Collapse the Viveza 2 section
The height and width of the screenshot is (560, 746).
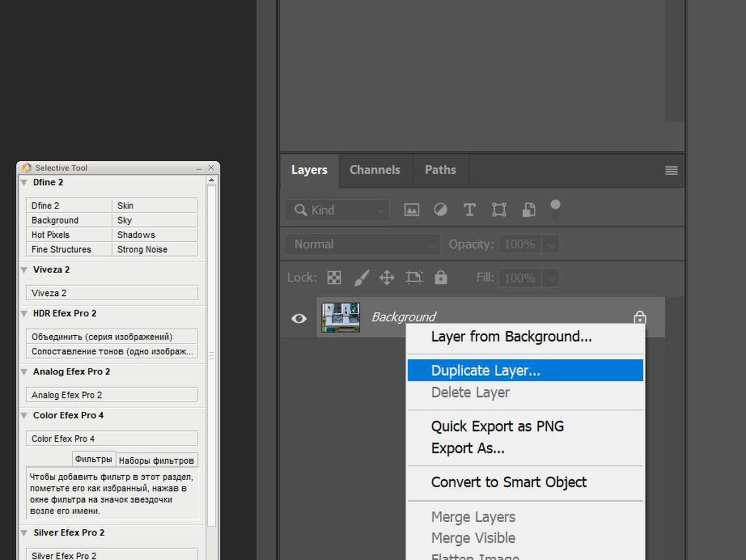(x=24, y=270)
